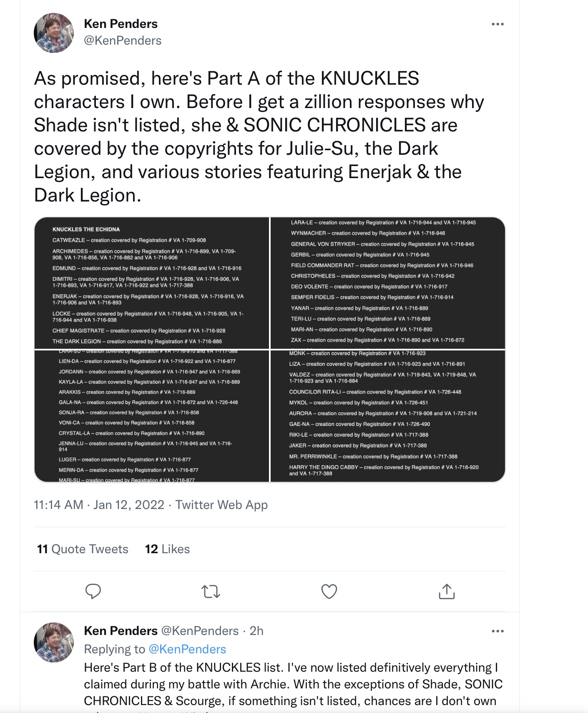Open the Knuckles the Echidna list image
The image size is (588, 713).
tap(152, 283)
